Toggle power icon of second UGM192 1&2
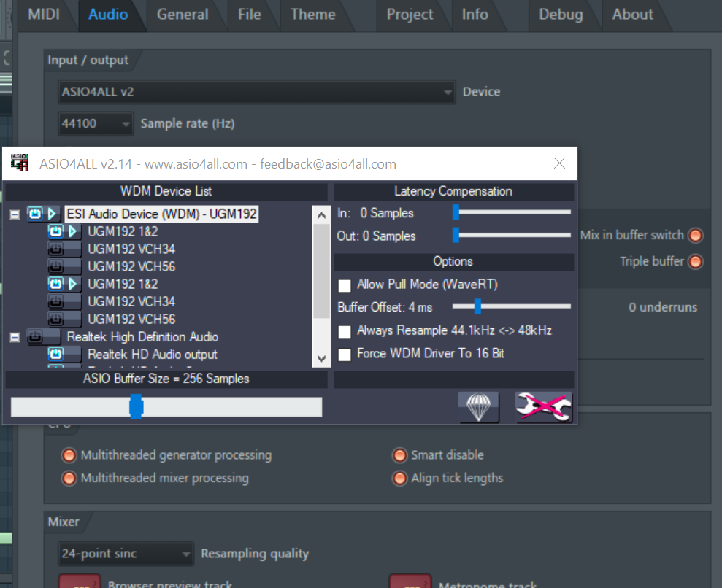The width and height of the screenshot is (722, 588). click(x=55, y=284)
